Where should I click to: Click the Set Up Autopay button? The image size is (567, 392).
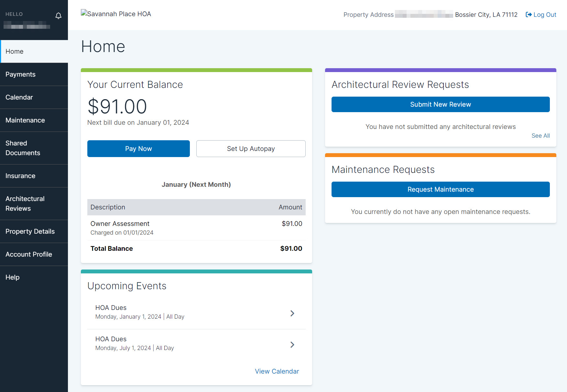click(251, 149)
